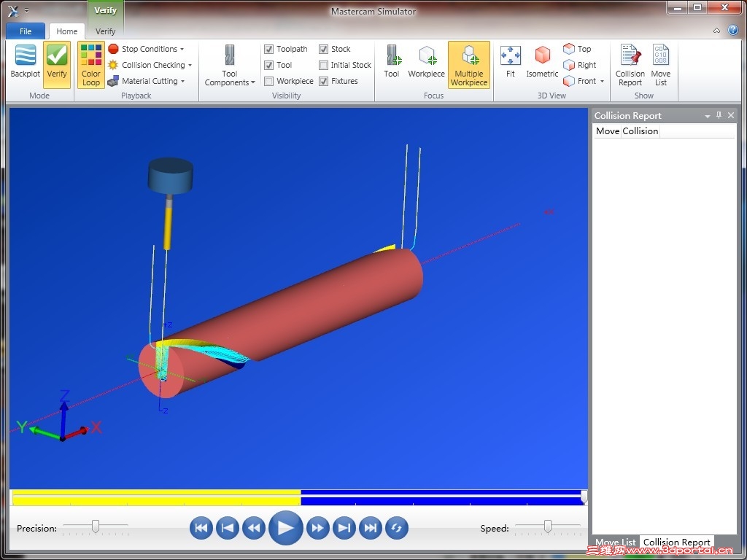
Task: Toggle the Tool visibility checkbox
Action: 268,65
